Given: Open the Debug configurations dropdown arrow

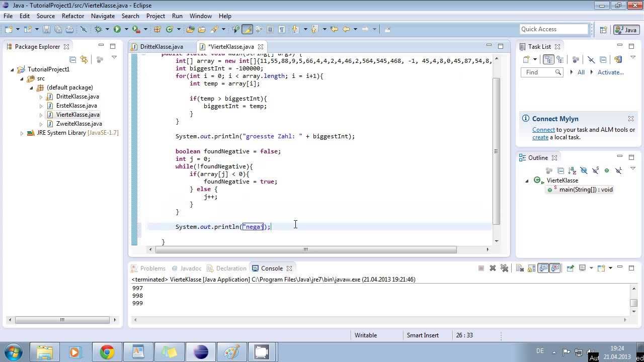Looking at the screenshot, I should tap(107, 29).
